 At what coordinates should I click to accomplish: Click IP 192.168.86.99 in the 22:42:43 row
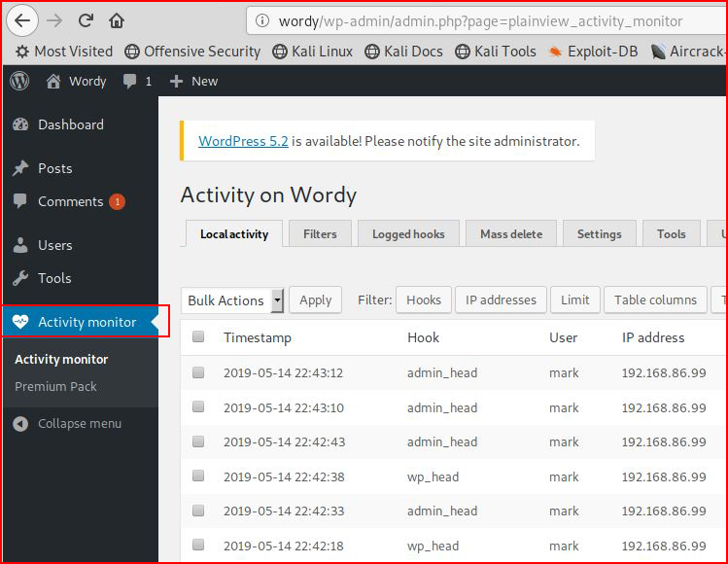664,441
